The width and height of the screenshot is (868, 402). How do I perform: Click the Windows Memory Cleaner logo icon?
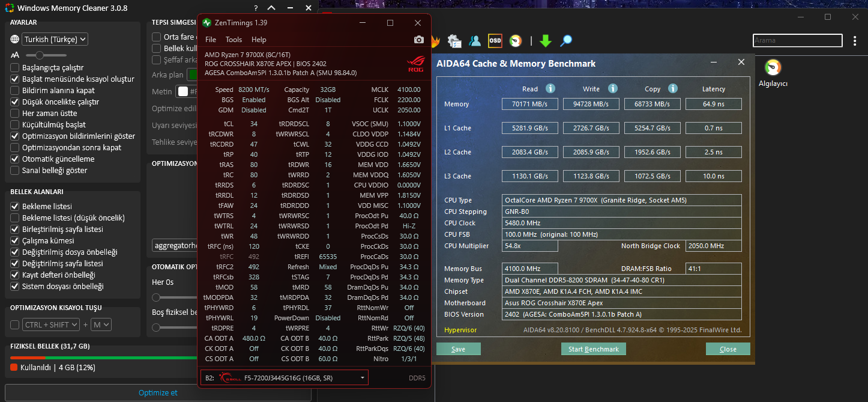pos(8,8)
